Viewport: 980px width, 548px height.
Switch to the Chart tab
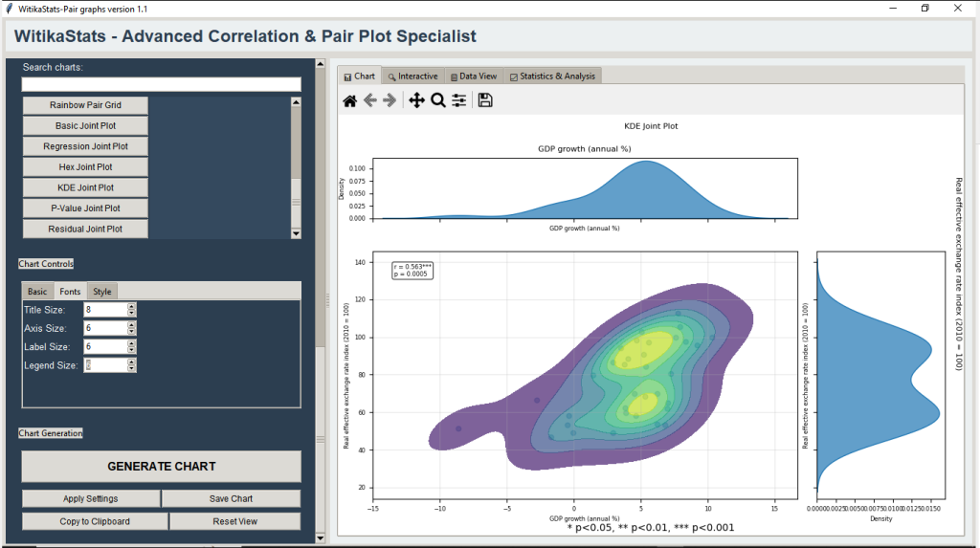click(x=360, y=77)
